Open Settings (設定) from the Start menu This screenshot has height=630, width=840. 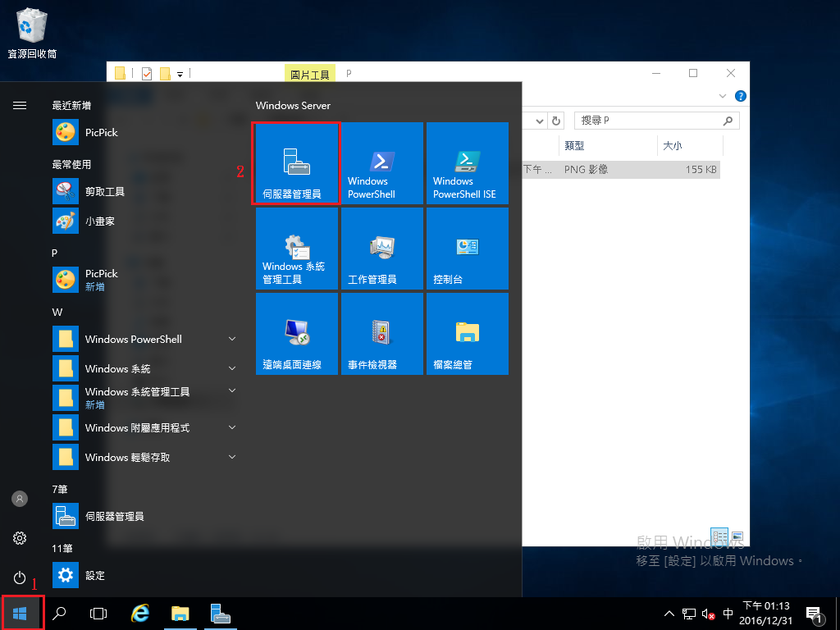pyautogui.click(x=93, y=575)
